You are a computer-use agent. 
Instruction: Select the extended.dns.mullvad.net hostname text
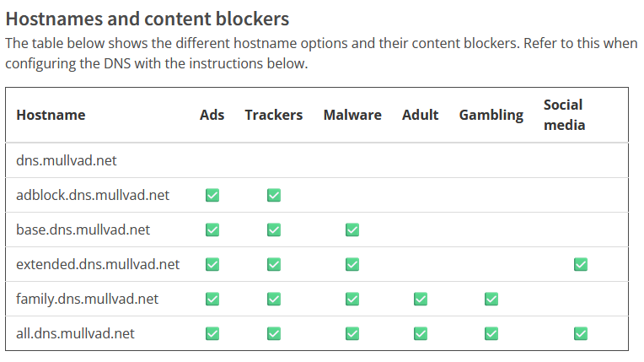click(x=98, y=264)
